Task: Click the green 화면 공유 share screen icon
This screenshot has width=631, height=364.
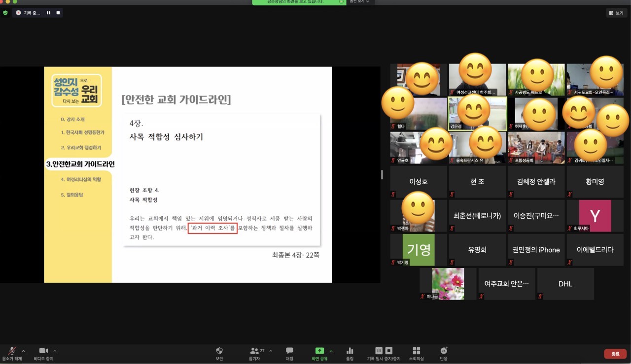Action: (x=319, y=351)
